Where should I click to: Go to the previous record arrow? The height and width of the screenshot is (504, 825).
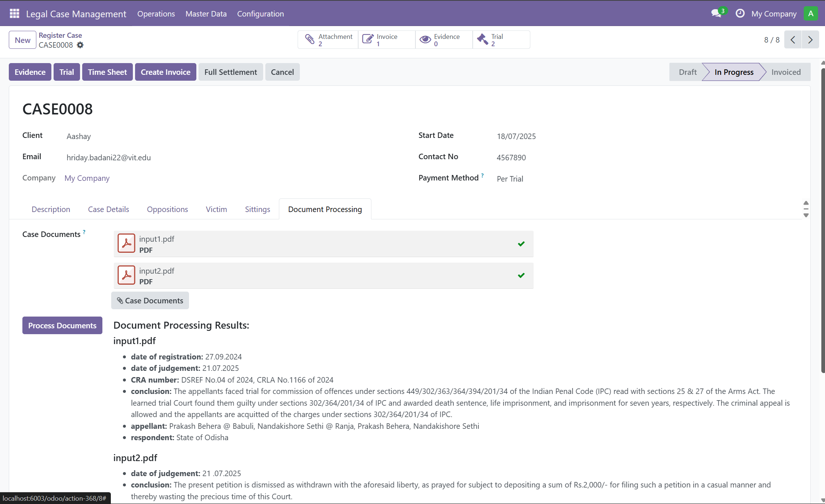click(x=793, y=40)
